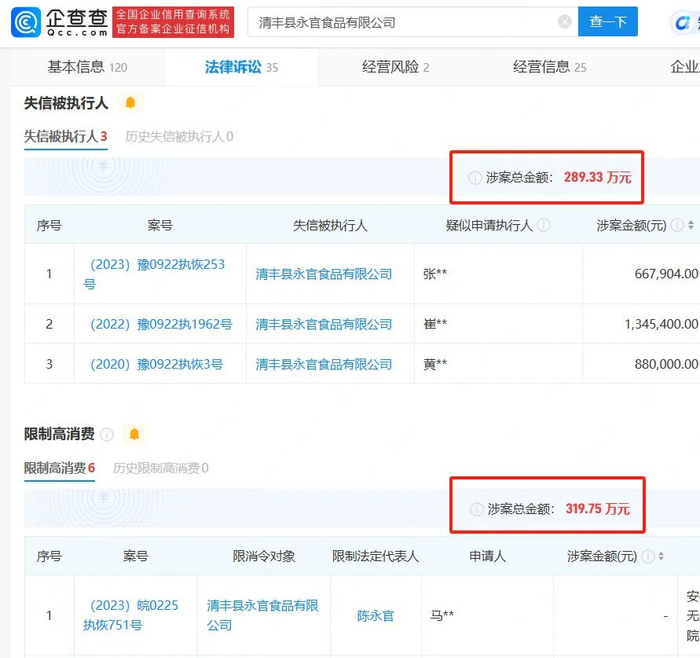The width and height of the screenshot is (700, 658).
Task: Open the 基本信息 120 tab
Action: pyautogui.click(x=88, y=67)
